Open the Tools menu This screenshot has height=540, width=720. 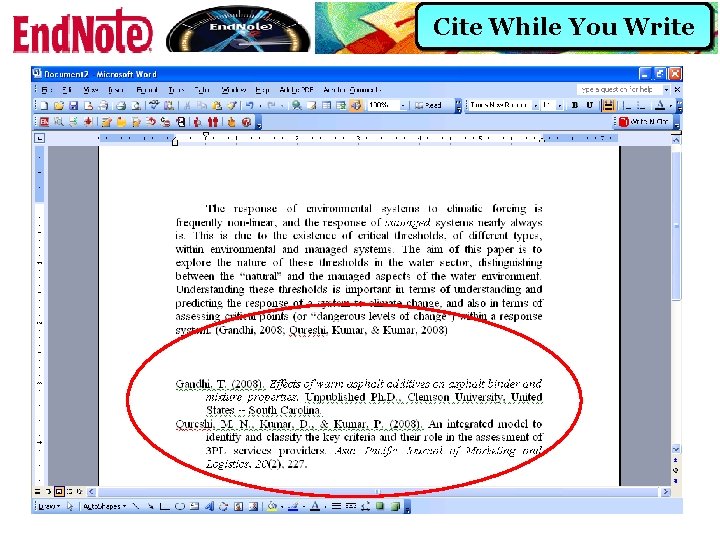[176, 90]
